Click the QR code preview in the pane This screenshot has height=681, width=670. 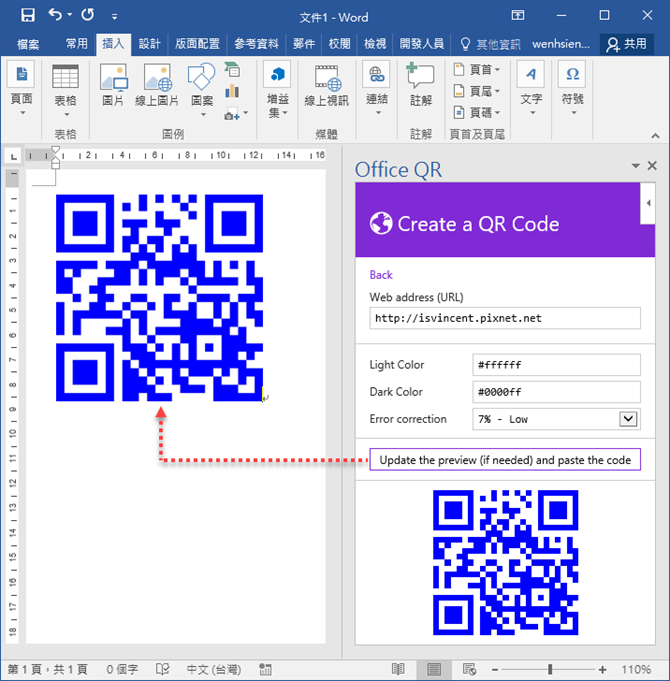[x=505, y=562]
